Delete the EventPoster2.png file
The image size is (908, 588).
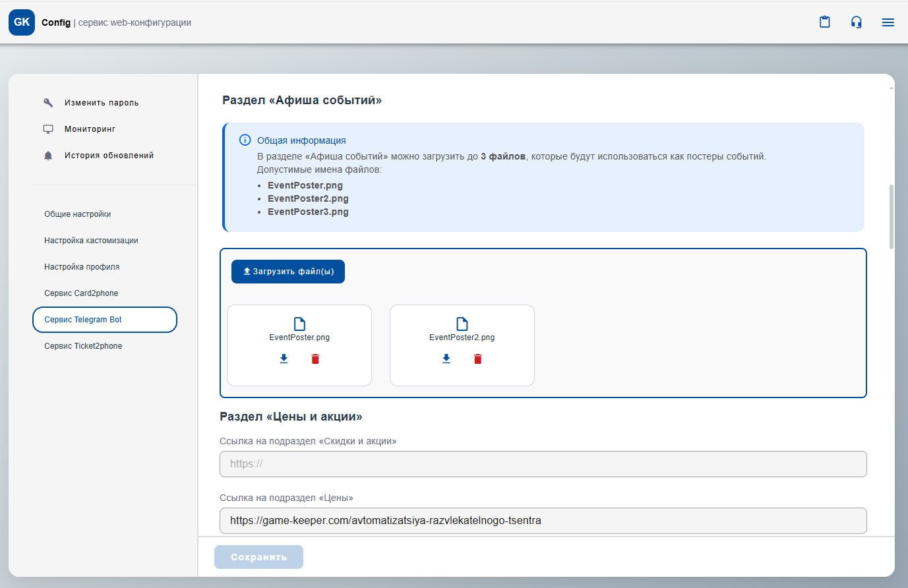478,359
